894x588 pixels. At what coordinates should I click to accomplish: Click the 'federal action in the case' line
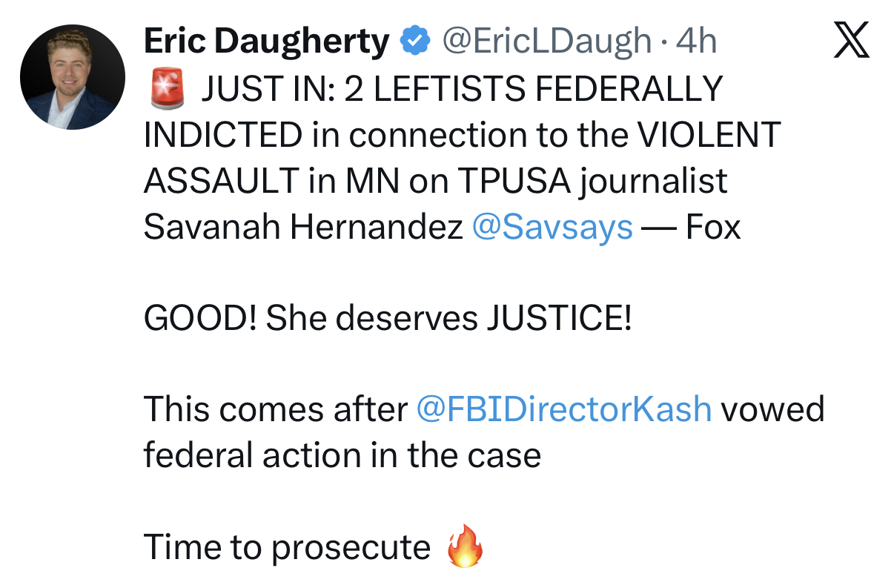(342, 455)
